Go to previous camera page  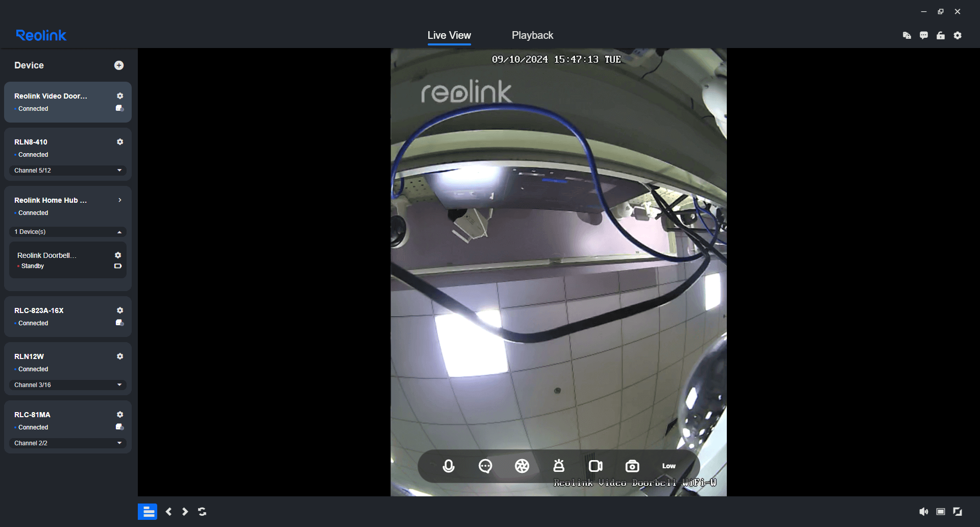tap(169, 512)
